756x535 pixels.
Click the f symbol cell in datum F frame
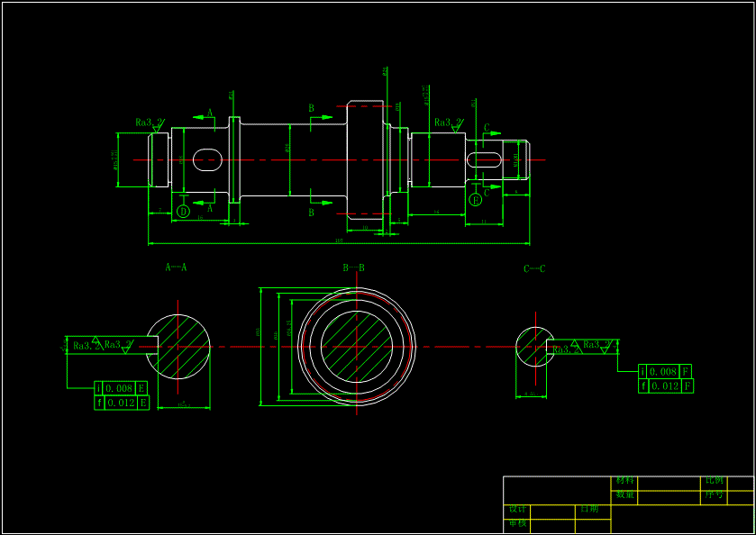tap(643, 386)
